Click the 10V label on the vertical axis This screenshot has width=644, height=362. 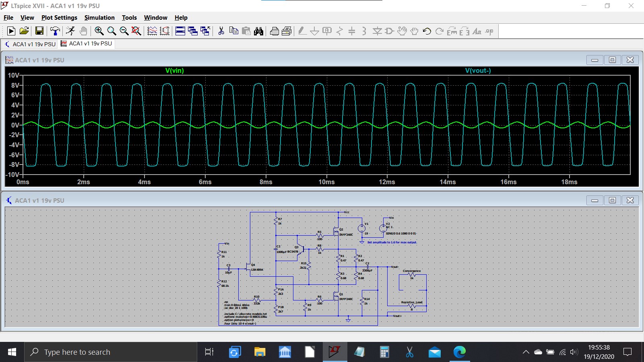click(14, 75)
